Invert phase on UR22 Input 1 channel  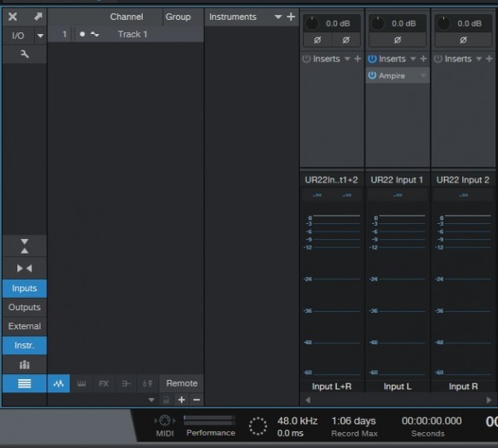point(398,40)
